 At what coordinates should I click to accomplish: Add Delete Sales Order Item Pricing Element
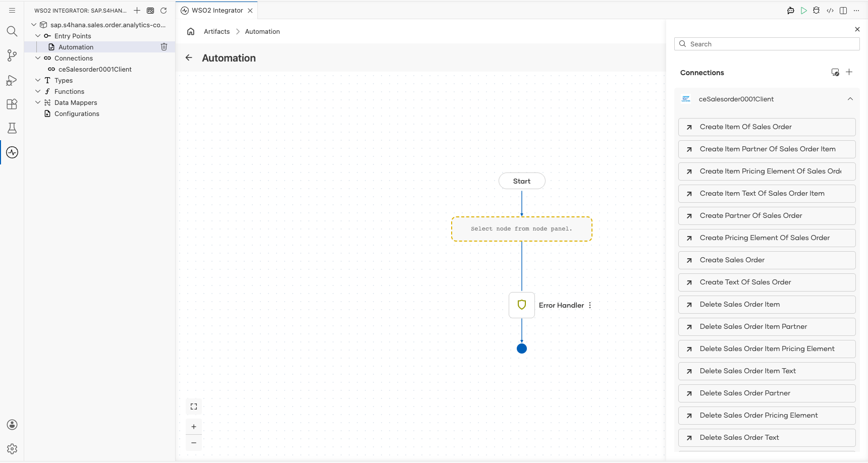click(x=767, y=349)
